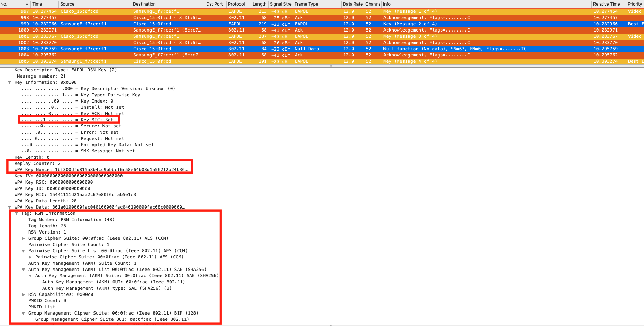Select the WPA Key Nonce field
The image size is (644, 326).
click(x=100, y=170)
